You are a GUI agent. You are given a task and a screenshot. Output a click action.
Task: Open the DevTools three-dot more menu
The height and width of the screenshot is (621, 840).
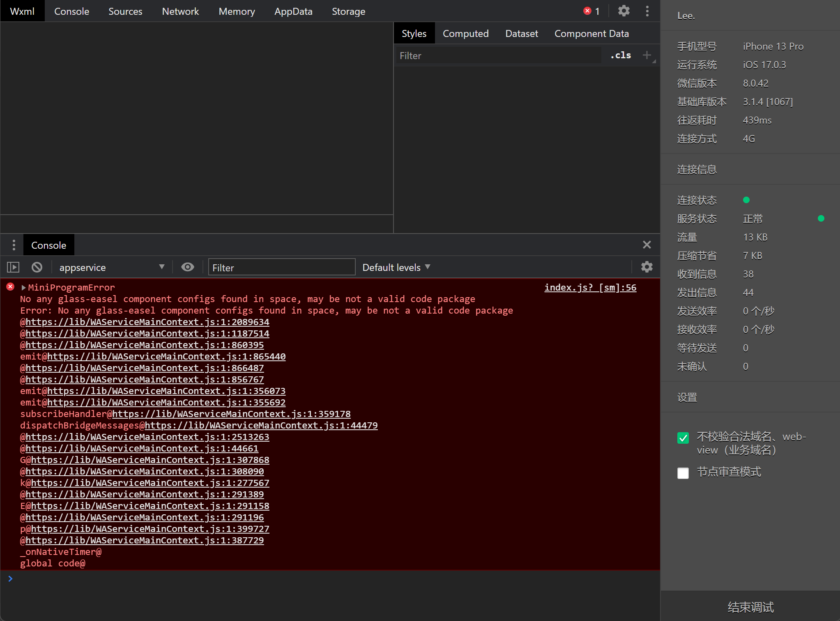pyautogui.click(x=647, y=11)
